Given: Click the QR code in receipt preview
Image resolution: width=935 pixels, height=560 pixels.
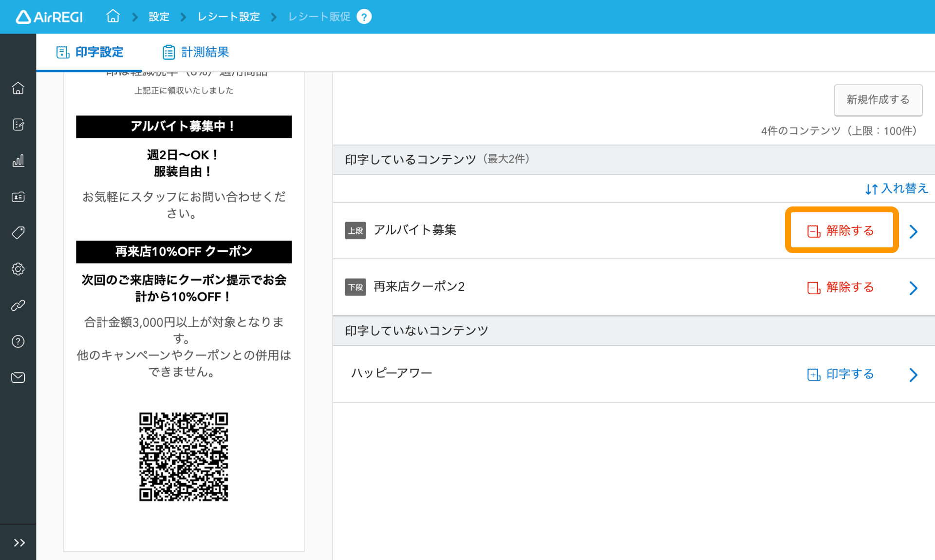Looking at the screenshot, I should 184,457.
